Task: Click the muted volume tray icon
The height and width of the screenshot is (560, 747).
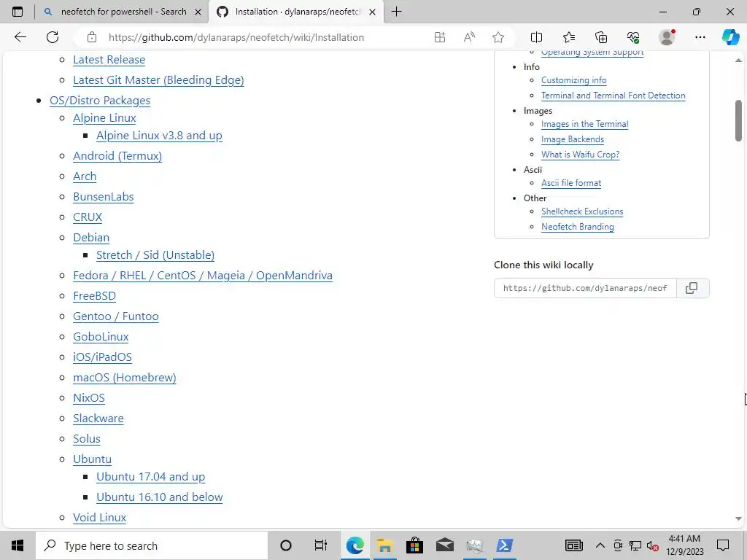Action: pyautogui.click(x=653, y=545)
